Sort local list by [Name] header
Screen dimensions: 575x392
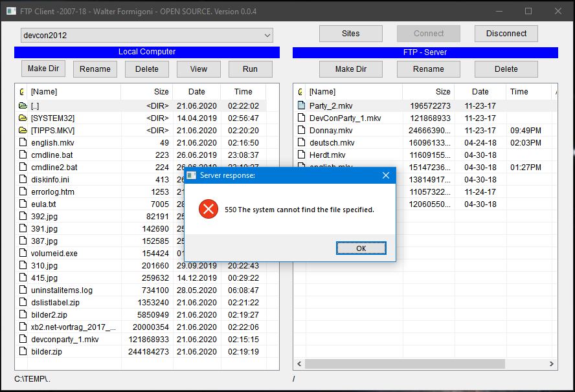(x=74, y=92)
